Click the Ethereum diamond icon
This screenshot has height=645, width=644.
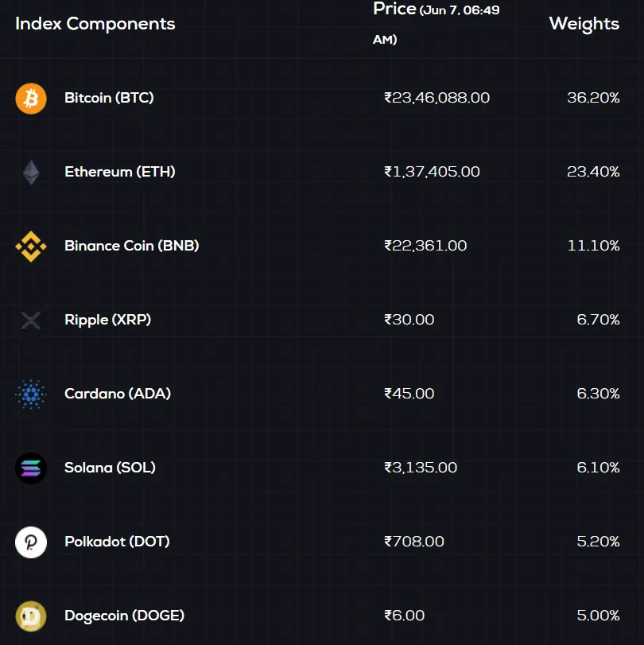click(31, 173)
